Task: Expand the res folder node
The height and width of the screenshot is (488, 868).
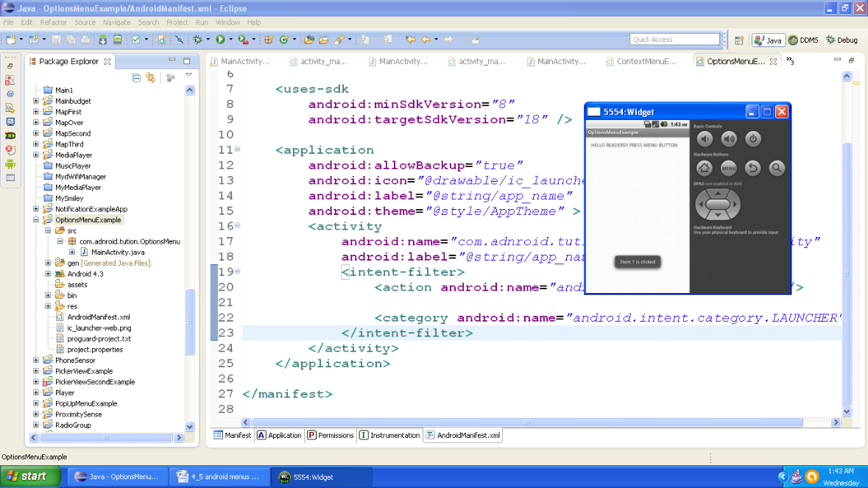Action: click(x=48, y=306)
